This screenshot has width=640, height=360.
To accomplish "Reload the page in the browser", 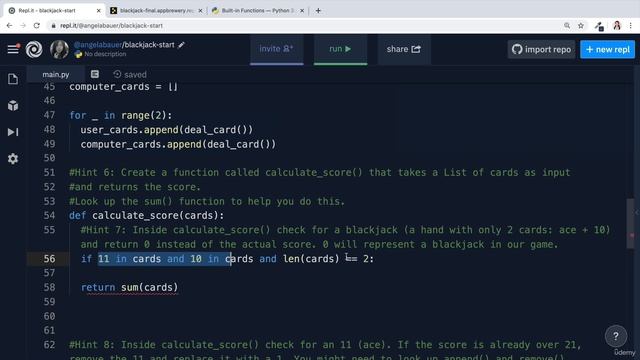I will point(37,25).
